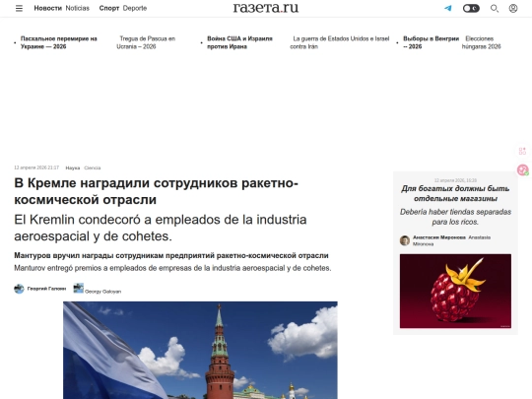Click the sidebar card date 12 апреля 2026

click(x=455, y=180)
